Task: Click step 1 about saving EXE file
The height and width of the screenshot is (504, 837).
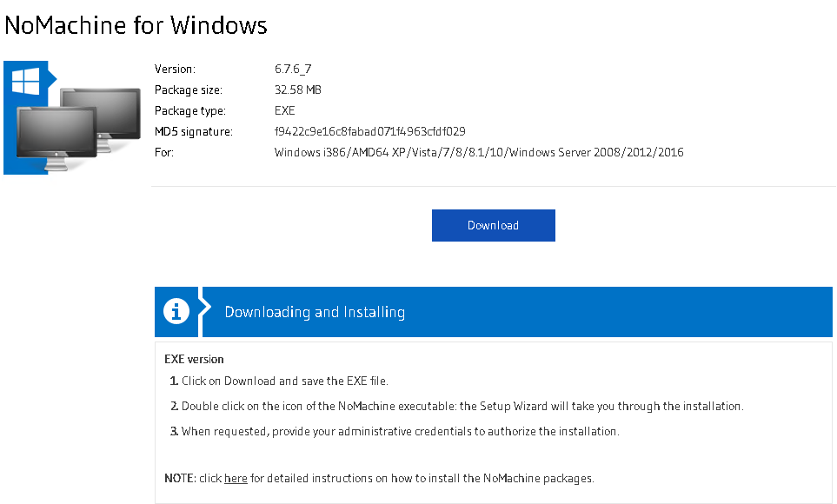Action: pos(284,381)
